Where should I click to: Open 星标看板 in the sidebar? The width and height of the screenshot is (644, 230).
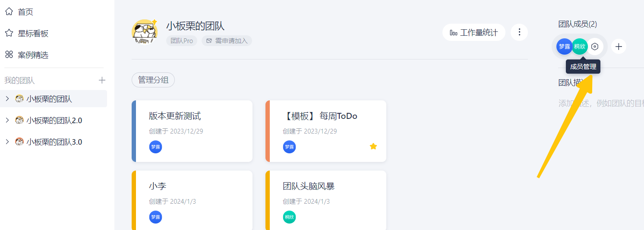(x=33, y=34)
